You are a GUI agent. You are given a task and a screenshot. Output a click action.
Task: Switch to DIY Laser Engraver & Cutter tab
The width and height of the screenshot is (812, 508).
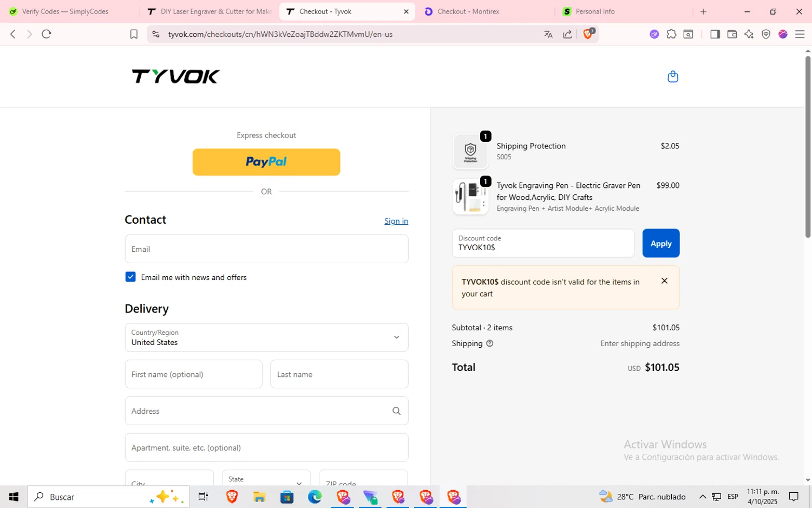pyautogui.click(x=210, y=11)
